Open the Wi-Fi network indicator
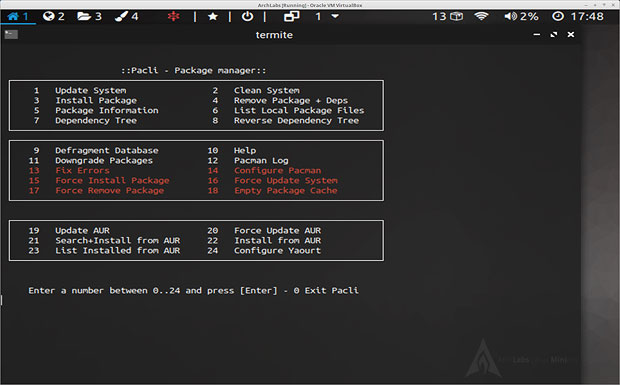The height and width of the screenshot is (385, 620). pyautogui.click(x=481, y=16)
